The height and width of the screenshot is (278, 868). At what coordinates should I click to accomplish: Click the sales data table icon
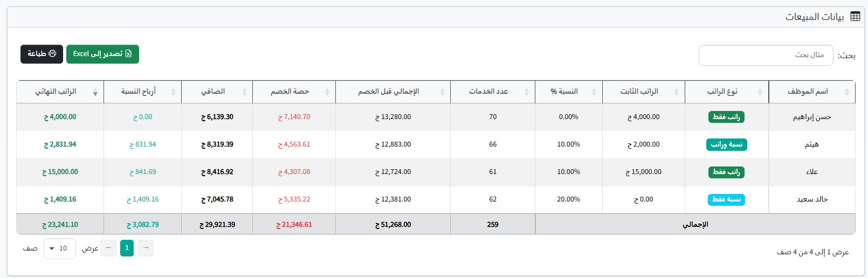coord(855,17)
